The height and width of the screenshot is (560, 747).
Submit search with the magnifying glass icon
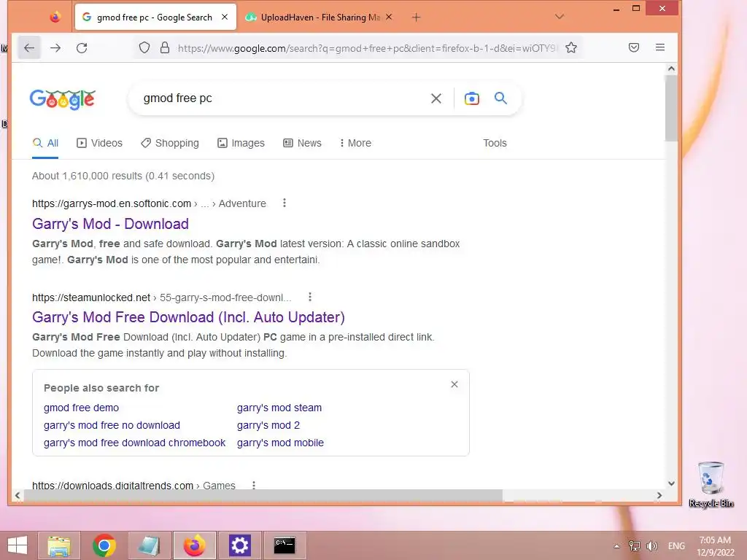500,98
